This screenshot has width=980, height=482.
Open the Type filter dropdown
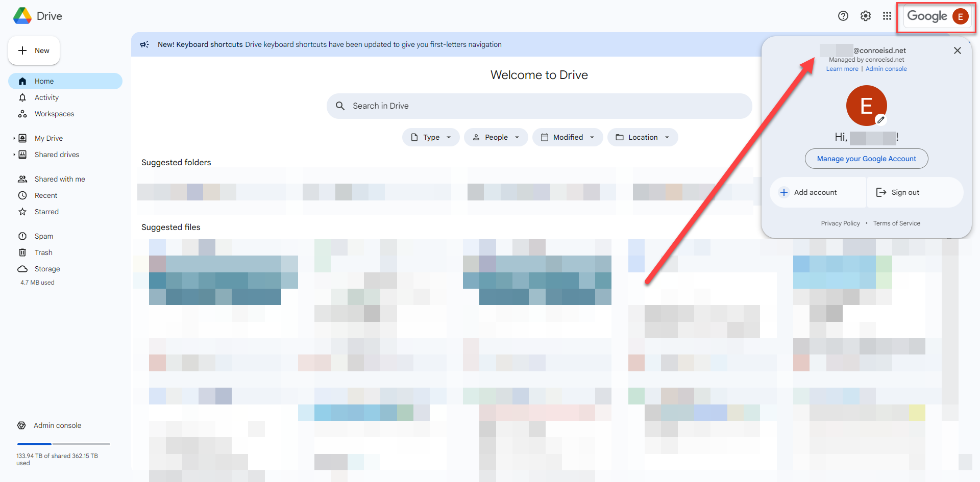pyautogui.click(x=431, y=137)
